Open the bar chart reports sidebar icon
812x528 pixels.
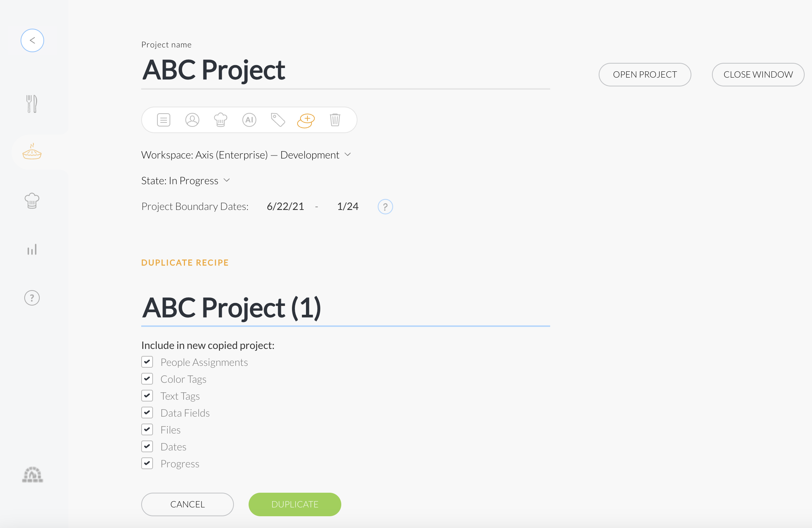[x=32, y=249]
